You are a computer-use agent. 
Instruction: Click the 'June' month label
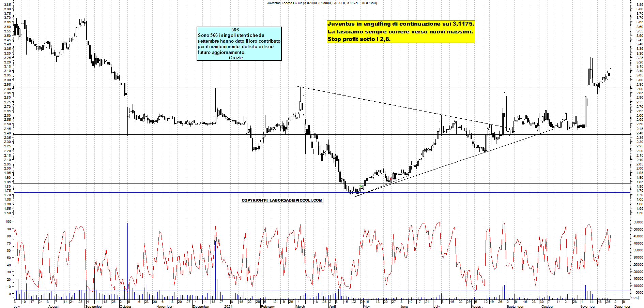404,306
